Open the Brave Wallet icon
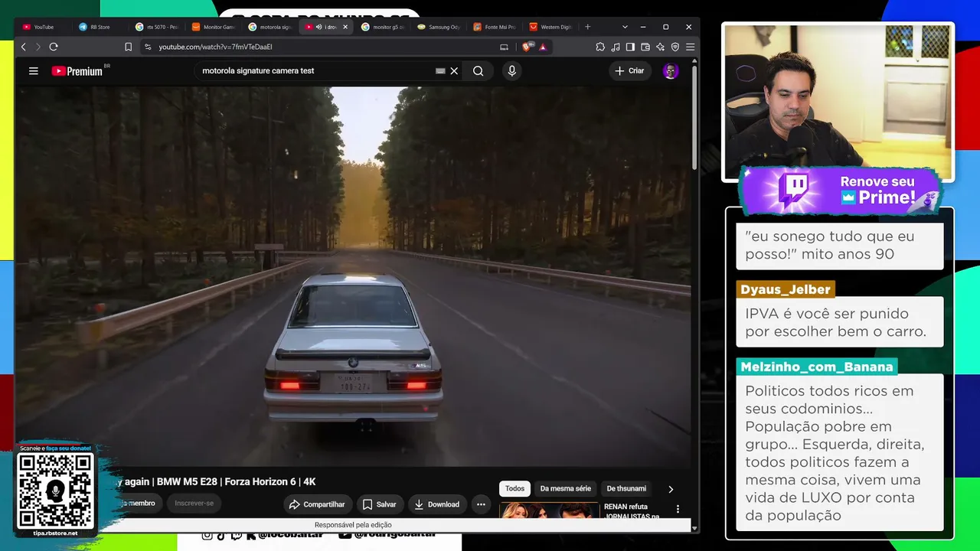980x551 pixels. [645, 47]
